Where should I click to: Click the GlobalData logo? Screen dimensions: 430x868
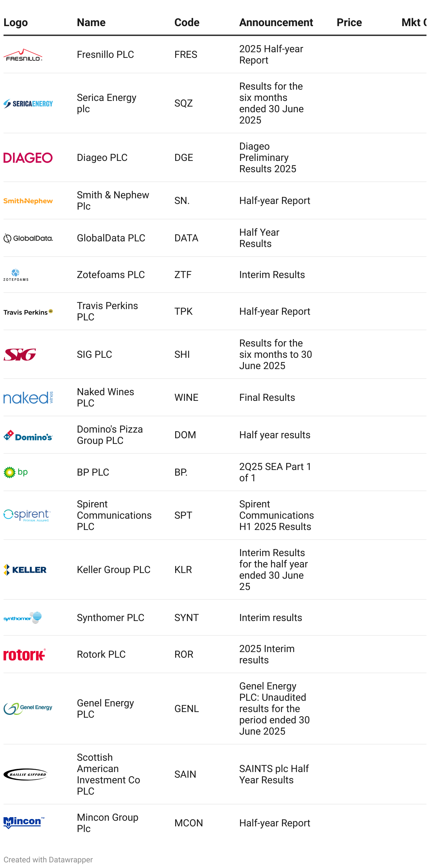[x=28, y=239]
